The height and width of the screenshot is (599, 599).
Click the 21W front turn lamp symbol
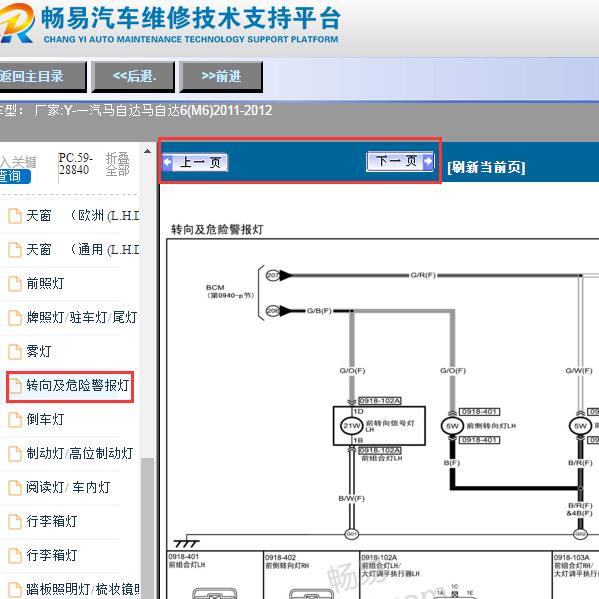pos(351,426)
